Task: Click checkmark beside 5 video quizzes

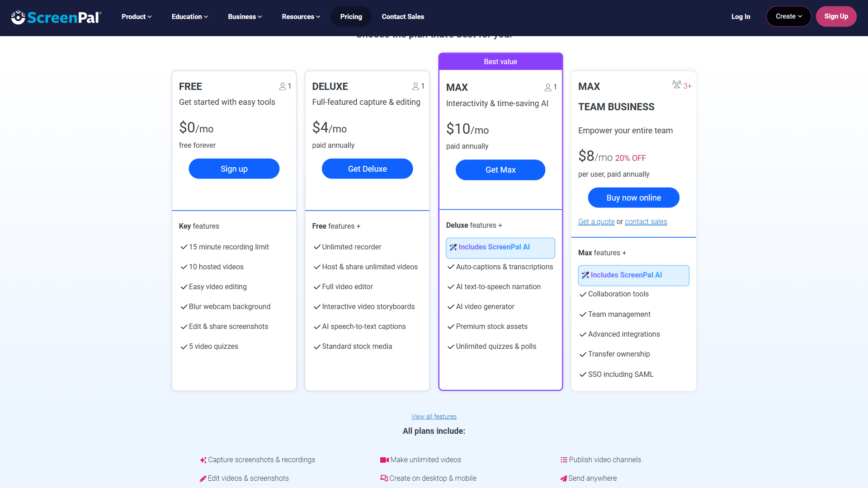Action: (x=184, y=347)
